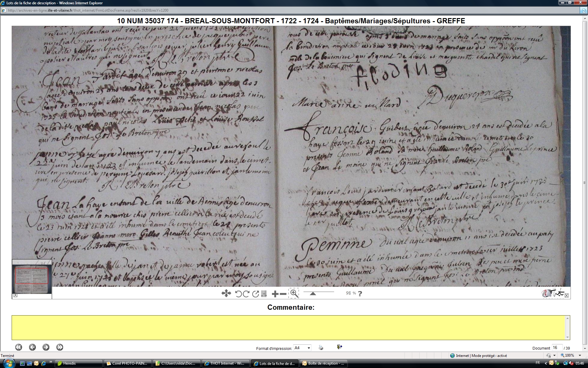
Task: Click the zoom slider triangle handle
Action: [x=313, y=293]
